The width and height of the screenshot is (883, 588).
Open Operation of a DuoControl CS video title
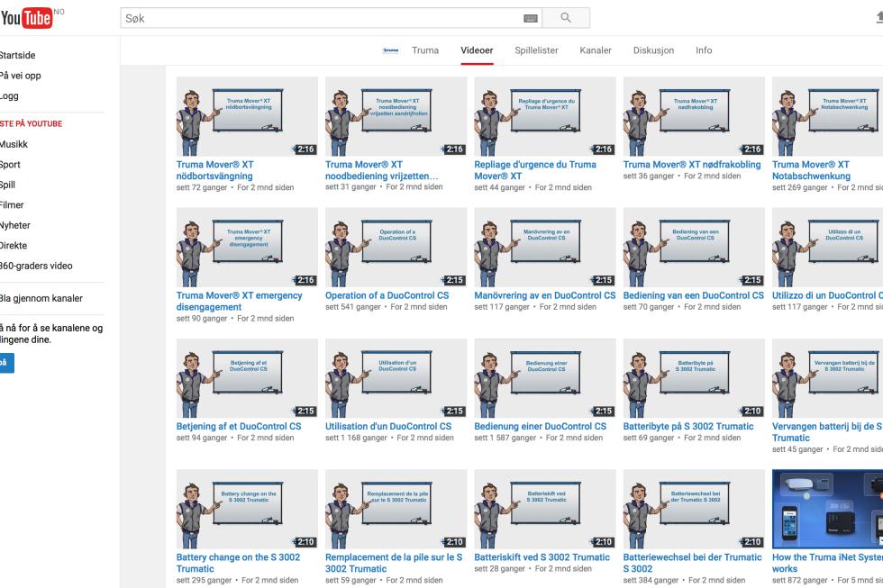(x=387, y=295)
